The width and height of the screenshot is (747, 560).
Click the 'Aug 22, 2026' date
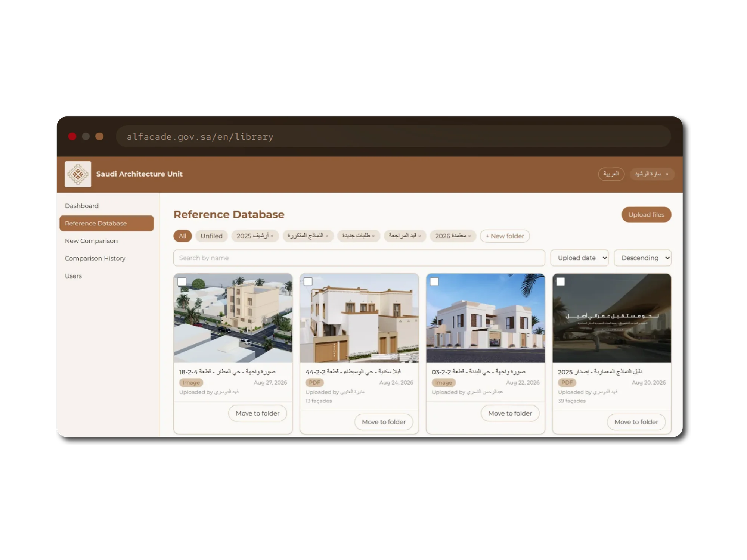523,383
